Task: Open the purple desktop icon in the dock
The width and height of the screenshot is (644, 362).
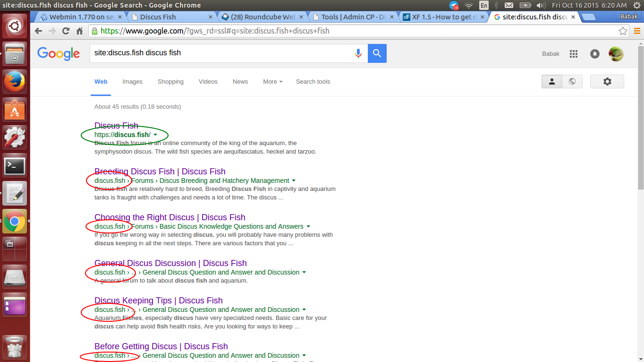Action: pyautogui.click(x=15, y=305)
